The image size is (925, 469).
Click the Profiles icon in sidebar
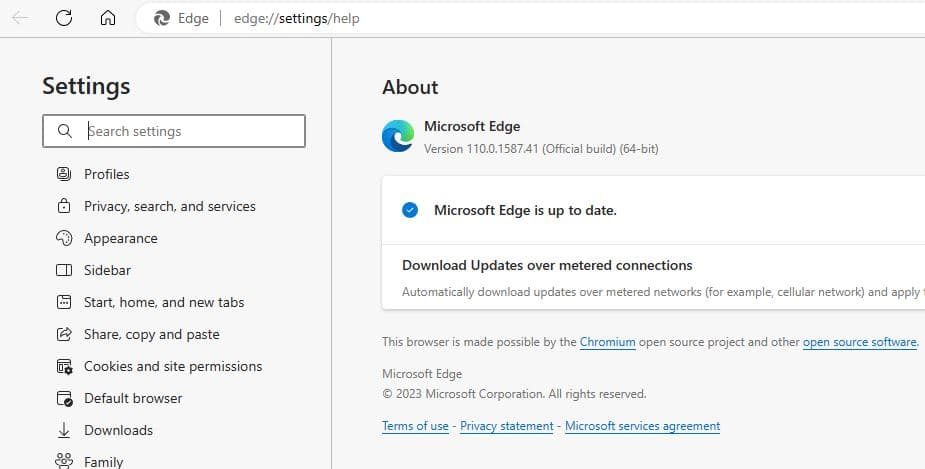[x=64, y=174]
